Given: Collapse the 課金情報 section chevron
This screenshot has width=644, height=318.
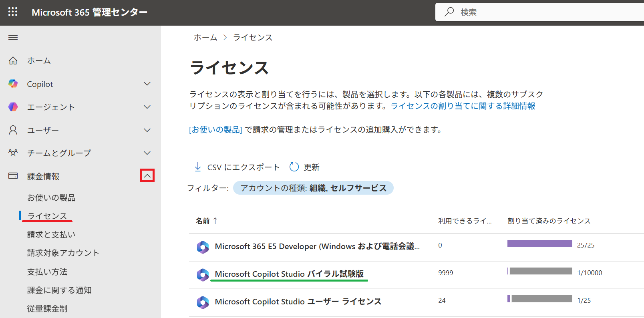Looking at the screenshot, I should pyautogui.click(x=147, y=176).
